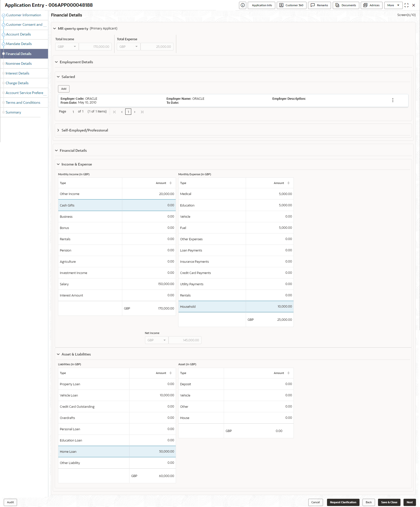Go to last page of employer list
This screenshot has height=507, width=420.
click(142, 112)
